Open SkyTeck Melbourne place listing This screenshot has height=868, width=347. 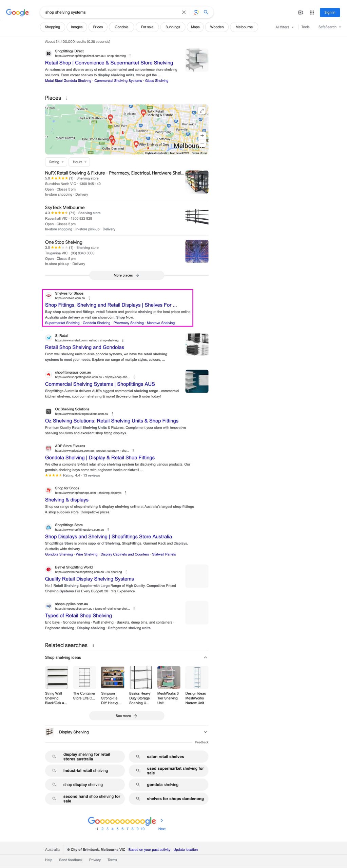[65, 208]
